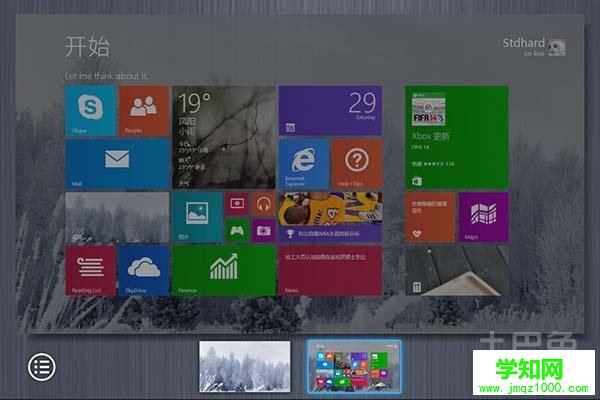Open the Skype tile

pyautogui.click(x=91, y=111)
